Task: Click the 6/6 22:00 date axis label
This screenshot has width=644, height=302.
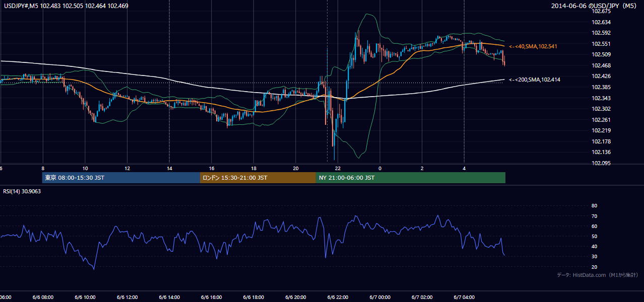Action: coord(338,297)
